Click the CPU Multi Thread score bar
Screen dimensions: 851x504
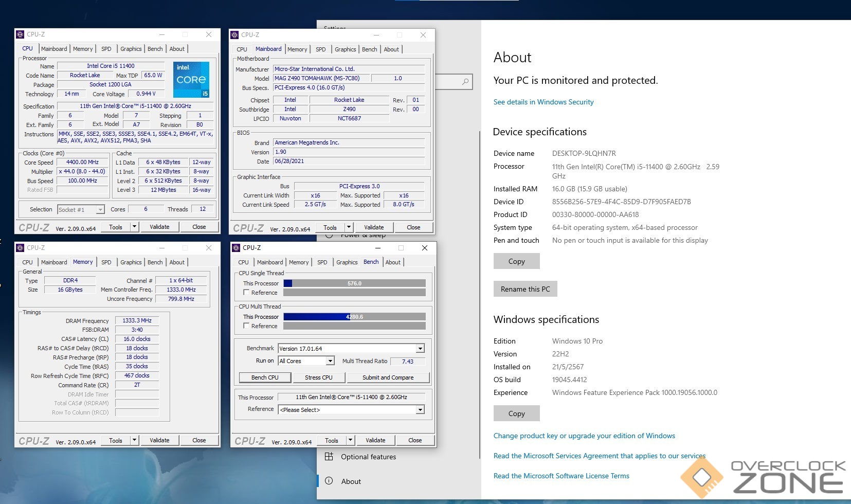(x=354, y=317)
